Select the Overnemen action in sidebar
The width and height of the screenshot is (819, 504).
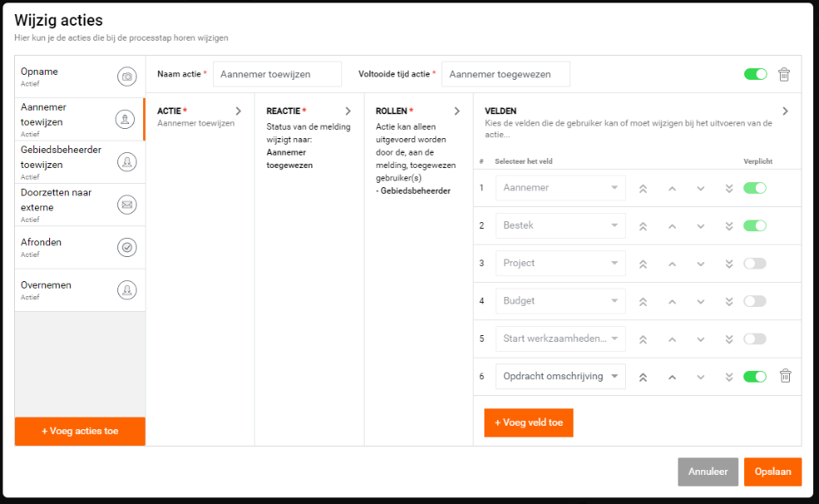coord(80,290)
